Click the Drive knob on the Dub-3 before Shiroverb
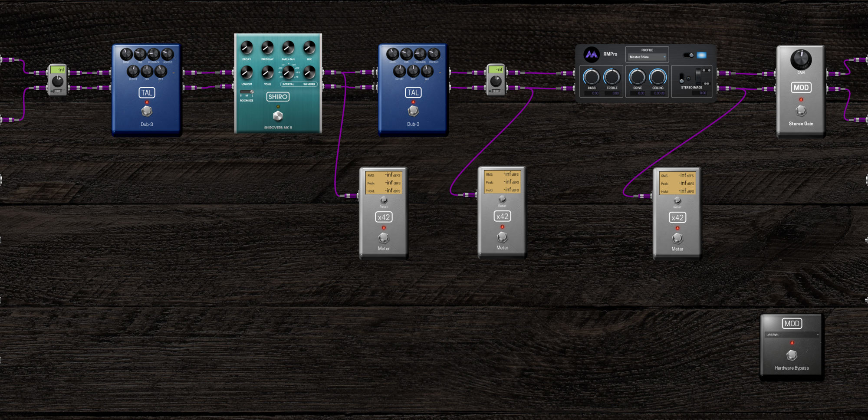The image size is (868, 420). coord(126,54)
